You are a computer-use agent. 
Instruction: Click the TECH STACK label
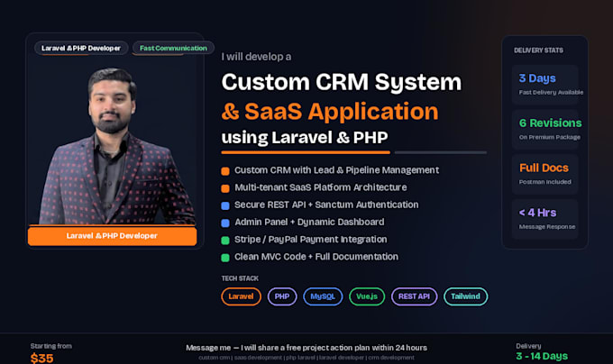[x=240, y=278]
